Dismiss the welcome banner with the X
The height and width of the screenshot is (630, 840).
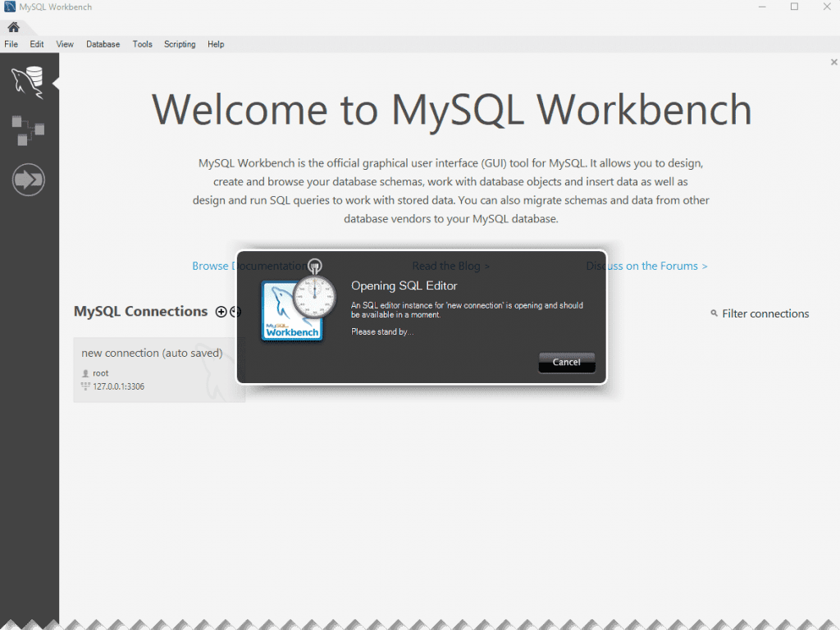[x=833, y=62]
